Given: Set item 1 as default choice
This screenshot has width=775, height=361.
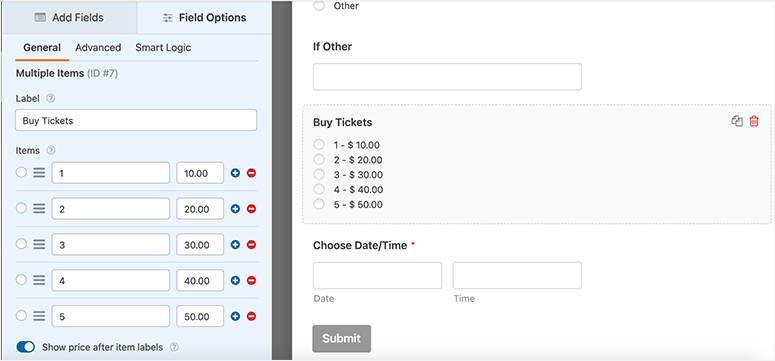Looking at the screenshot, I should click(x=21, y=173).
